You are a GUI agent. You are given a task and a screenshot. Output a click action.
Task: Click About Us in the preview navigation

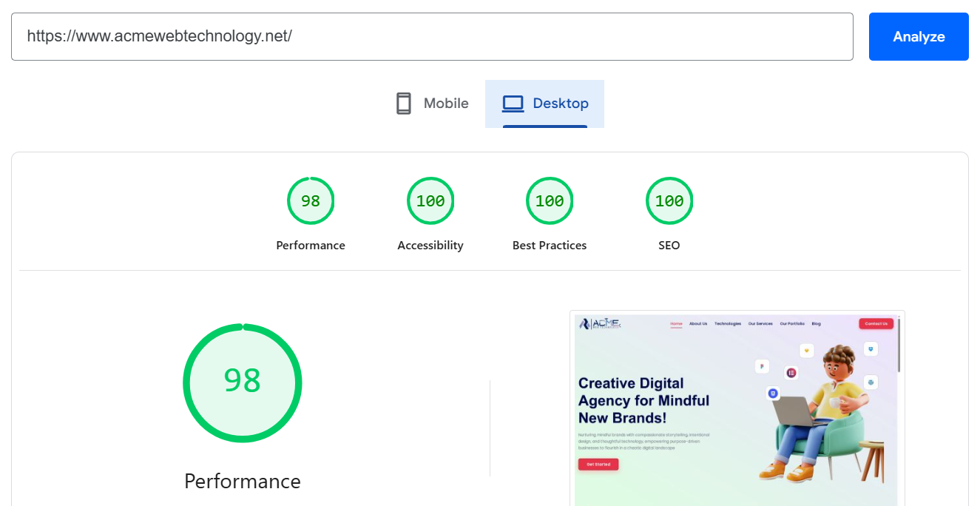698,324
